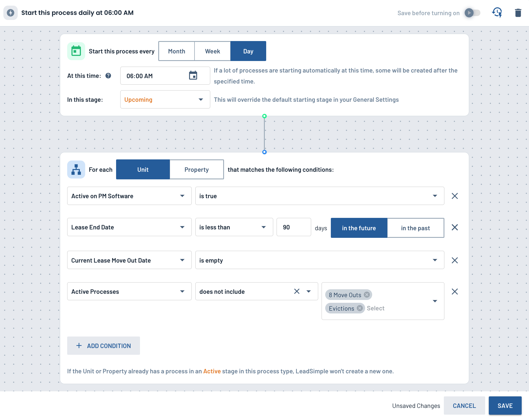
Task: Remove the Evictions tag
Action: coord(360,308)
